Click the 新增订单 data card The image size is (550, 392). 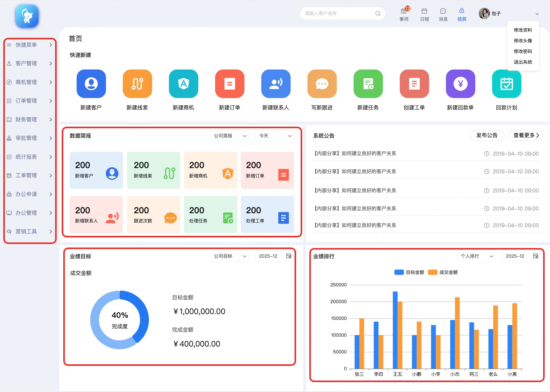tap(267, 170)
